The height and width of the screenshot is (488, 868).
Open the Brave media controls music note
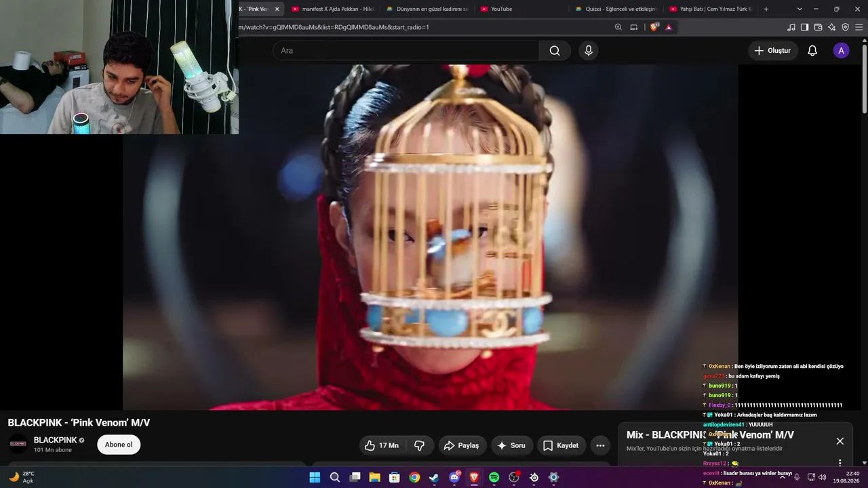pyautogui.click(x=791, y=27)
